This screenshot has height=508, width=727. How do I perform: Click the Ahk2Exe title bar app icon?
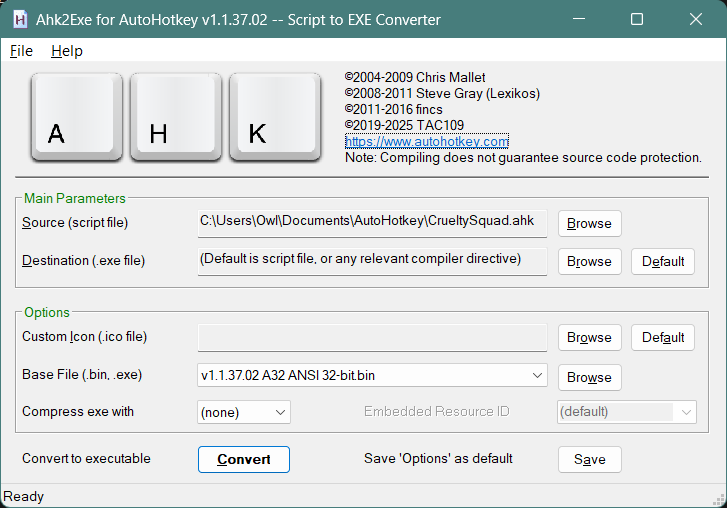click(19, 20)
